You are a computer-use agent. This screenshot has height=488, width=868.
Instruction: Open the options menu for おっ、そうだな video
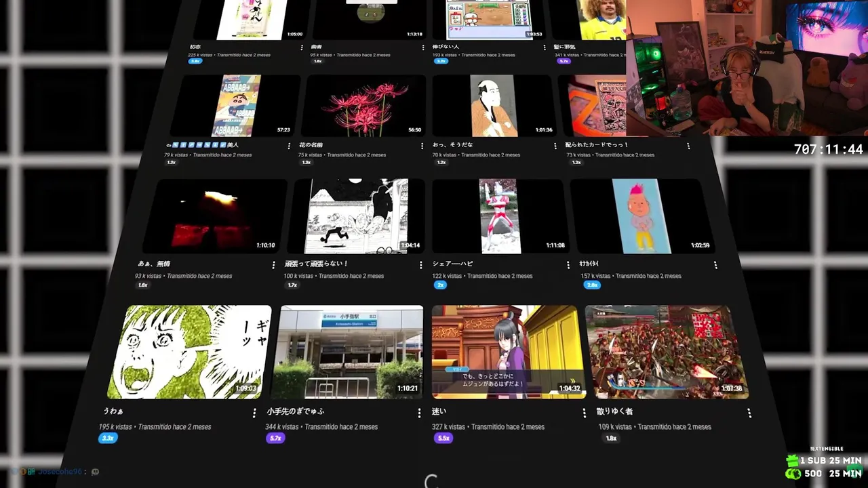556,146
